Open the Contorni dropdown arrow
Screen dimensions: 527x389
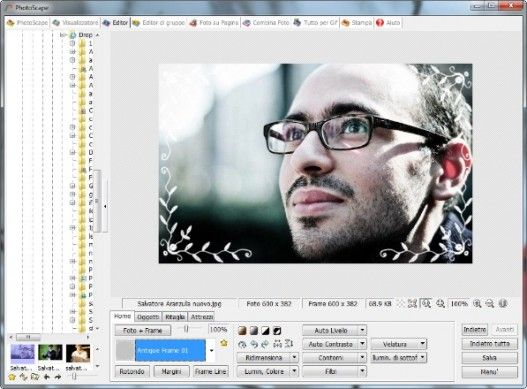pos(362,357)
